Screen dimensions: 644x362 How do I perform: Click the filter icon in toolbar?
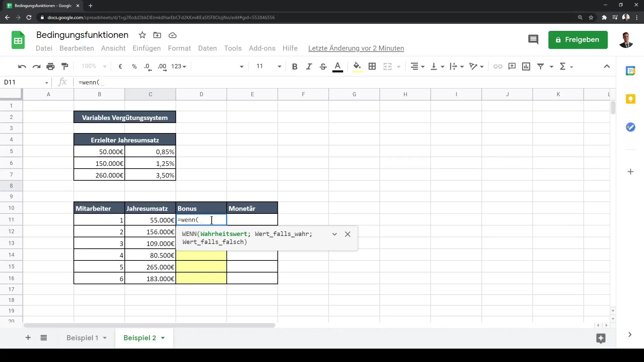pyautogui.click(x=540, y=66)
